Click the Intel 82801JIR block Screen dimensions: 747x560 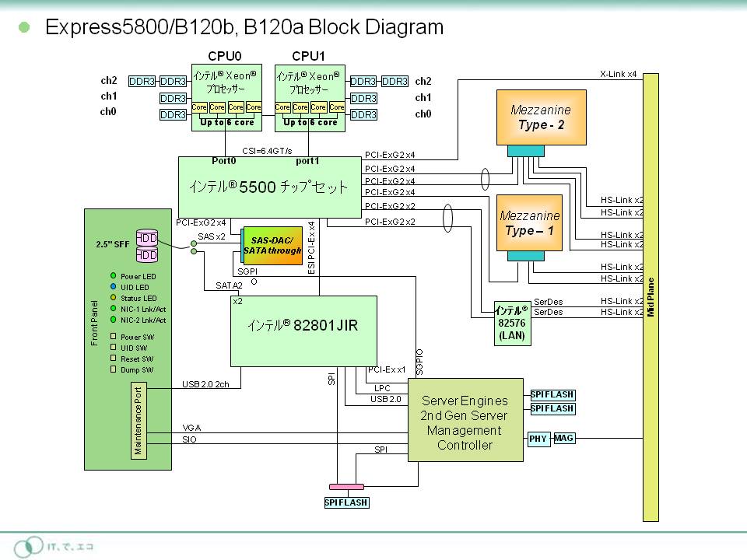pos(303,331)
